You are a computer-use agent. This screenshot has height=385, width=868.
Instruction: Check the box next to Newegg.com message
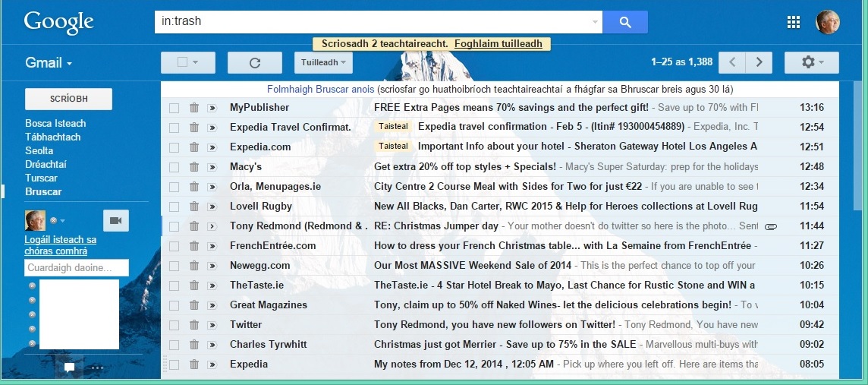(175, 266)
